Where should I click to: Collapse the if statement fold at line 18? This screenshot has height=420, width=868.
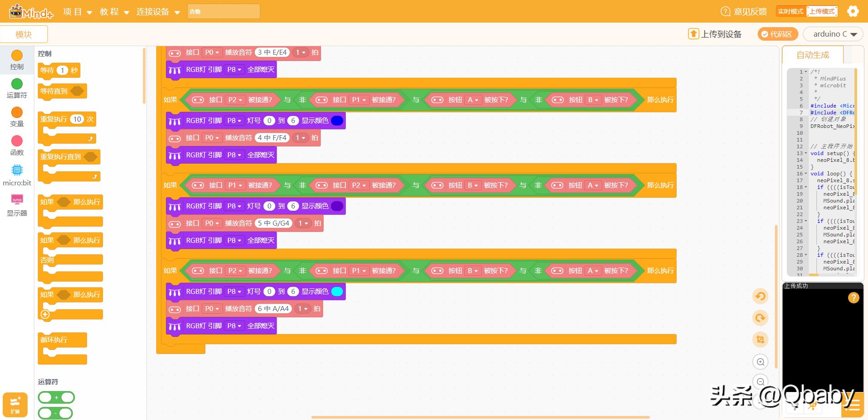click(x=806, y=187)
